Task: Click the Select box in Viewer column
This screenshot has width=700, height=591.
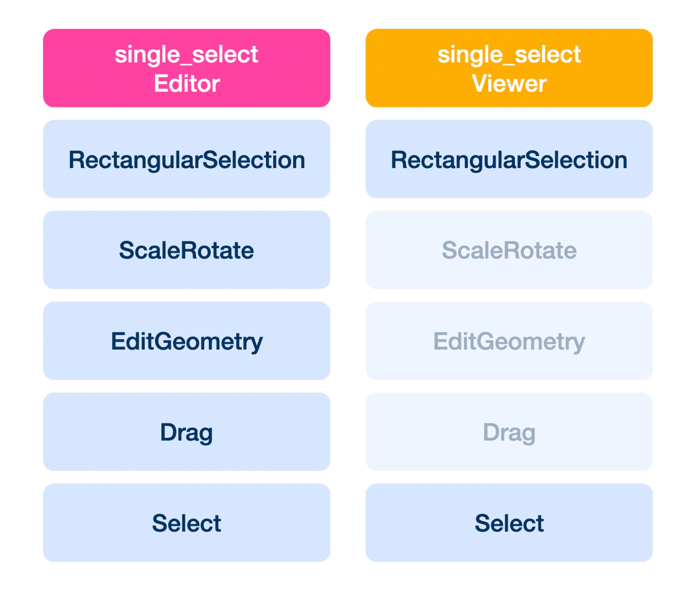Action: pyautogui.click(x=509, y=523)
